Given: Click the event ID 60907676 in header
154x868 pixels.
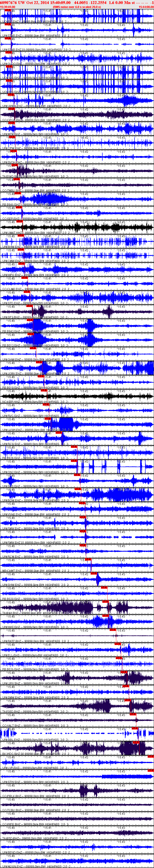Looking at the screenshot, I should coord(9,2).
